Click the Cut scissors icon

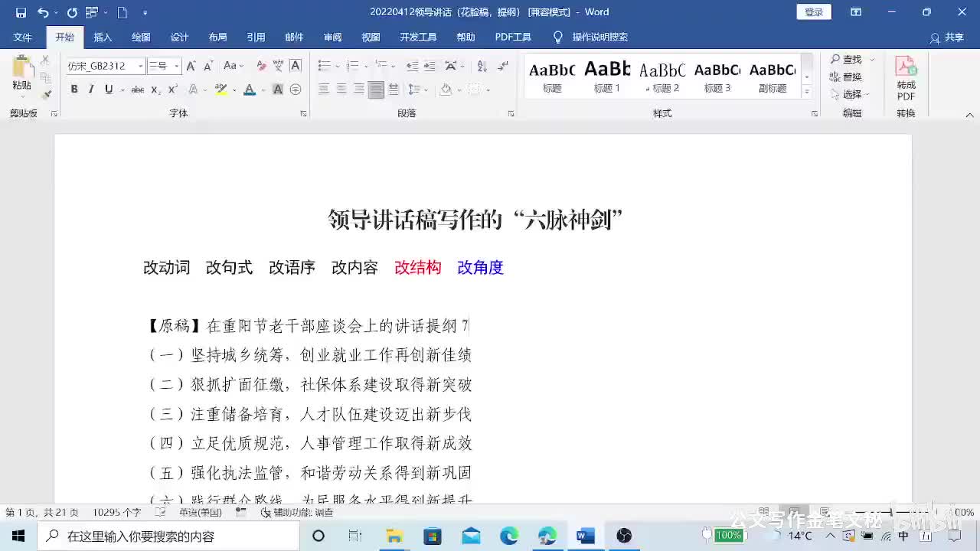(46, 60)
